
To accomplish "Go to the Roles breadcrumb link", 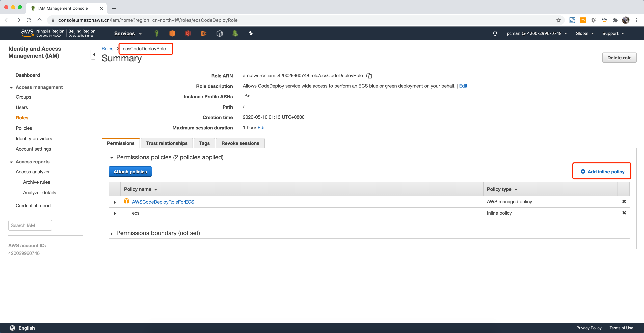I will point(108,49).
